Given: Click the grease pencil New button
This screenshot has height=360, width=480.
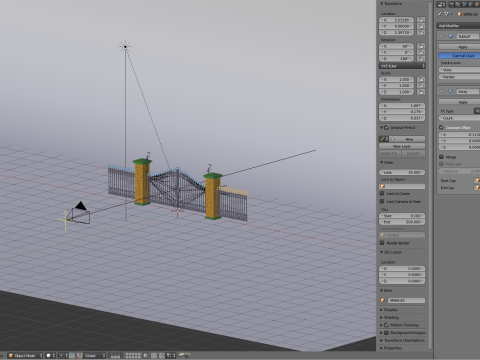Looking at the screenshot, I should [407, 139].
